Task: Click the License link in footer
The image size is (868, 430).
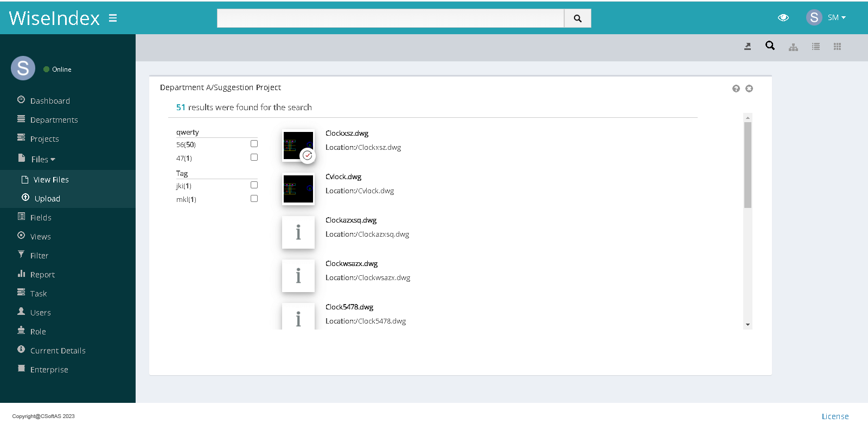Action: click(x=835, y=416)
